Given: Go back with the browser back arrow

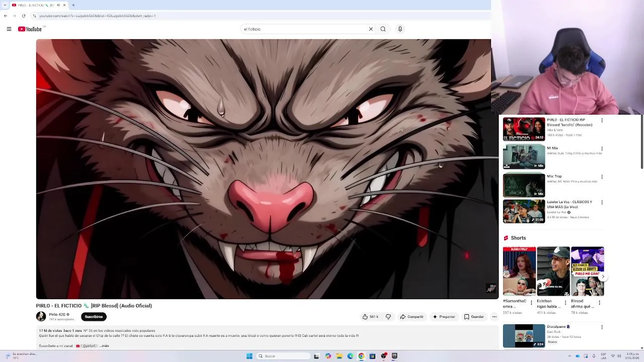Looking at the screenshot, I should tap(6, 16).
